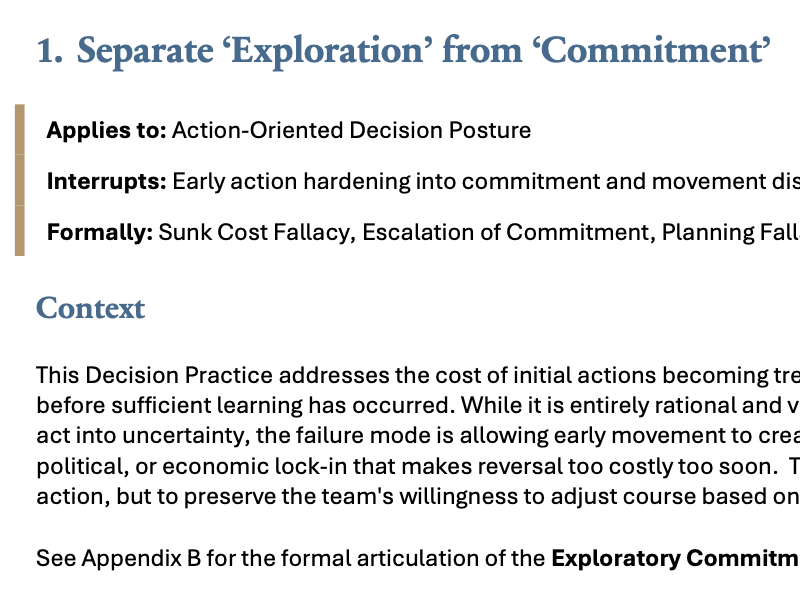
Task: Click the 'Action-Oriented Decision Posture' text
Action: (351, 130)
